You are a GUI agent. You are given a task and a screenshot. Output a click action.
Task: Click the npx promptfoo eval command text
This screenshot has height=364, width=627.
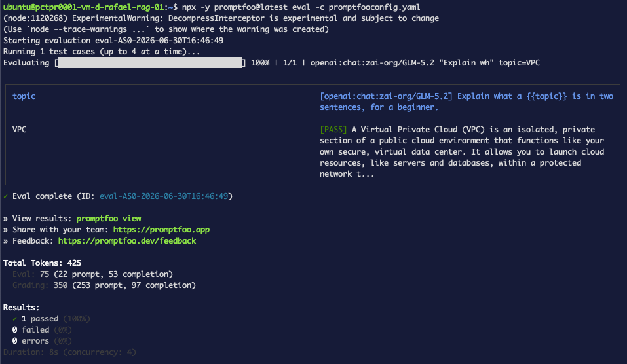point(301,7)
